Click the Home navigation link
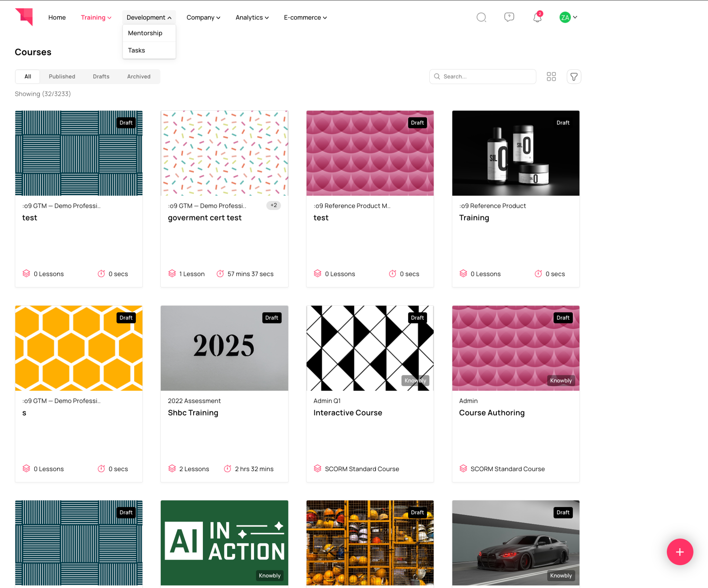Image resolution: width=708 pixels, height=588 pixels. (x=57, y=18)
